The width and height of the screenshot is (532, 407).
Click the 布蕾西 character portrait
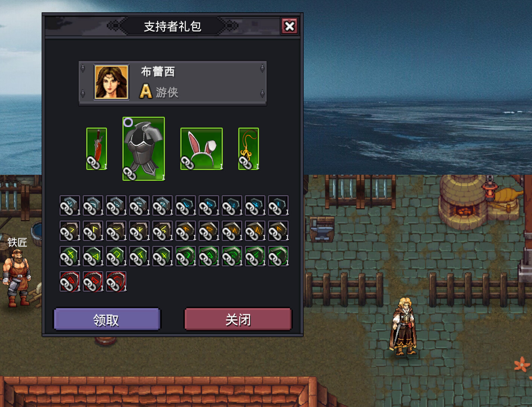[x=111, y=82]
